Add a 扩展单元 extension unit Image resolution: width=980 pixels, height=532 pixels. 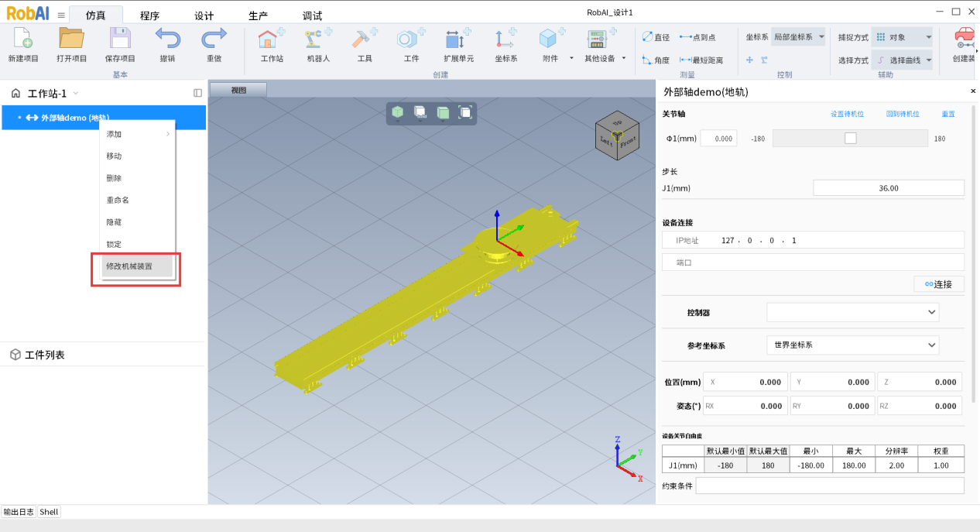[x=458, y=45]
